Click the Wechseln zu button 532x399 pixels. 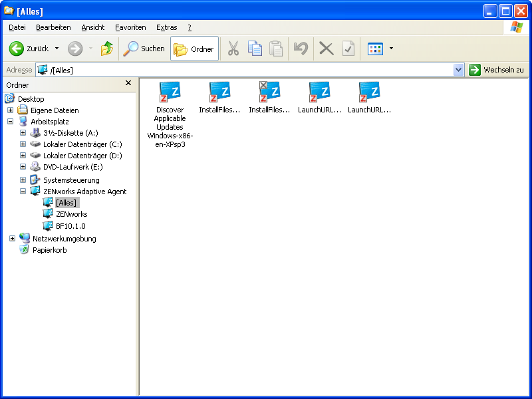click(496, 70)
